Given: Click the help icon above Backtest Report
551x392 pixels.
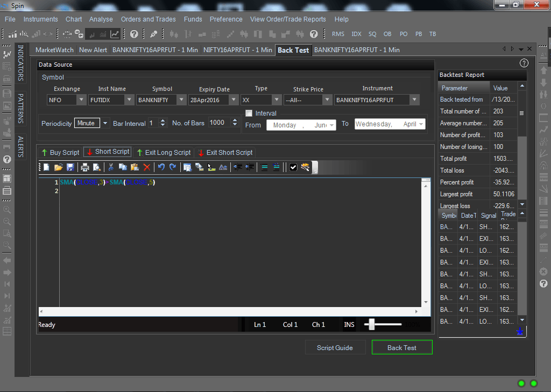Looking at the screenshot, I should tap(524, 63).
